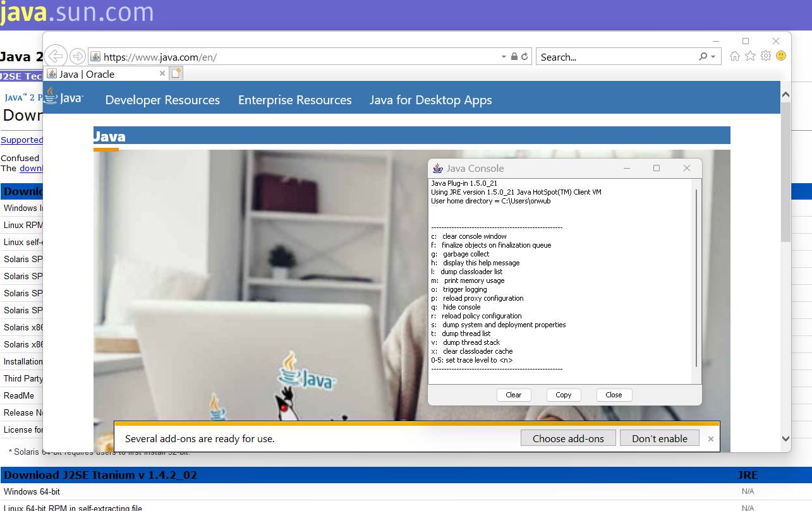
Task: Close the Java | Oracle tab
Action: tap(162, 73)
